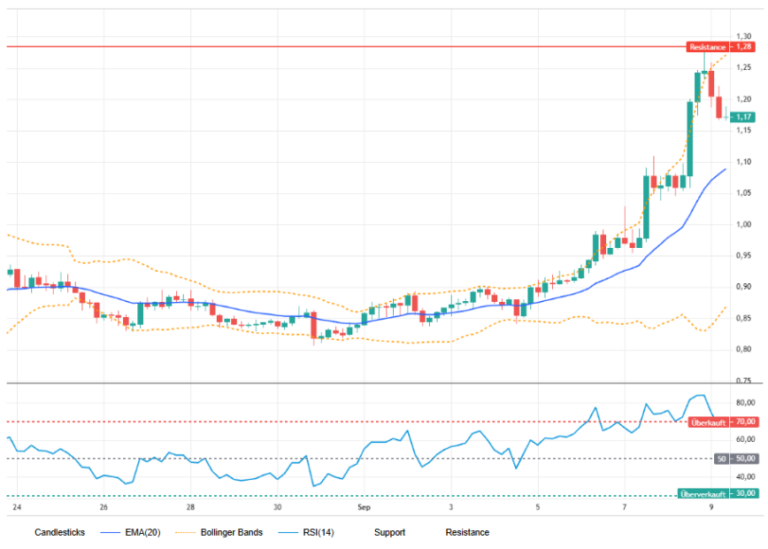Click the red Überkauft 70,00 tag

tap(723, 422)
